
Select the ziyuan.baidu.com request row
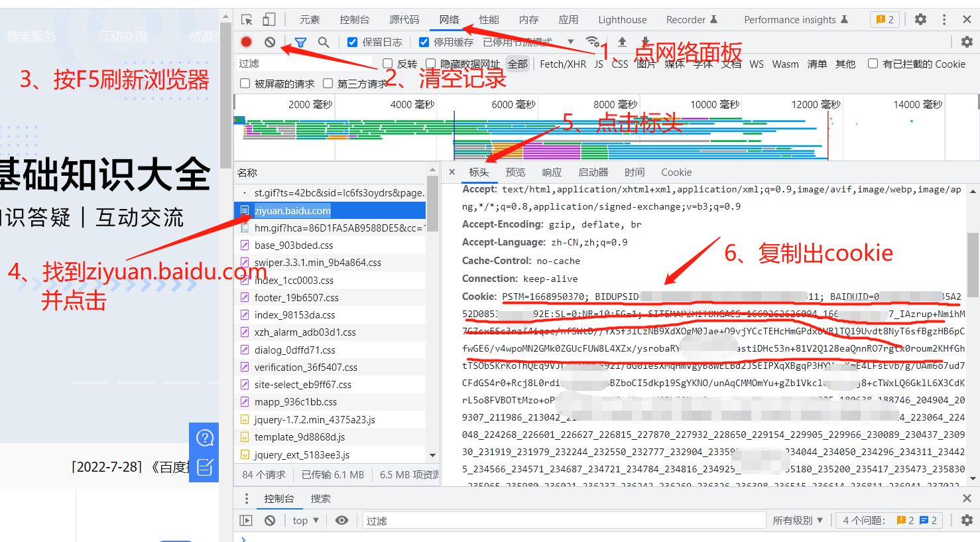point(330,210)
